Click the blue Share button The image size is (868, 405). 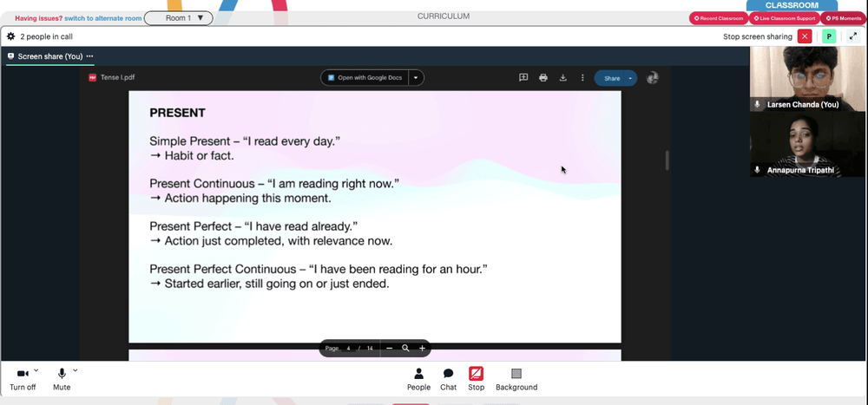(611, 79)
